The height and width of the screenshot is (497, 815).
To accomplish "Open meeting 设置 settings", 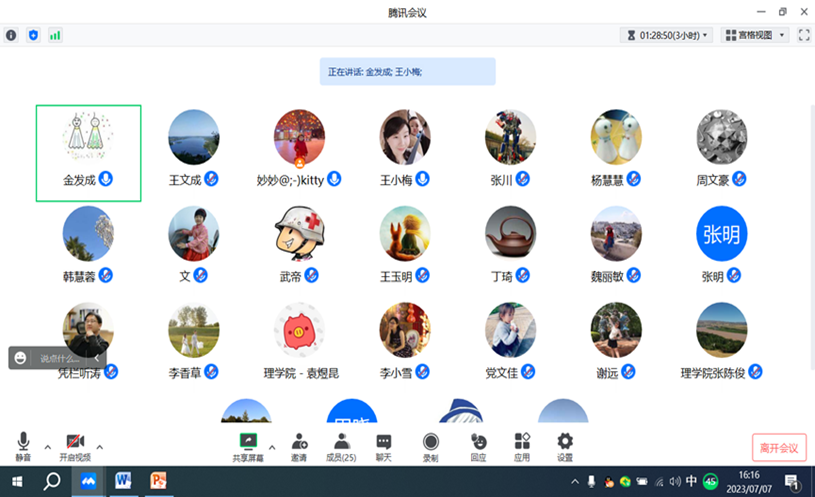I will pos(565,446).
